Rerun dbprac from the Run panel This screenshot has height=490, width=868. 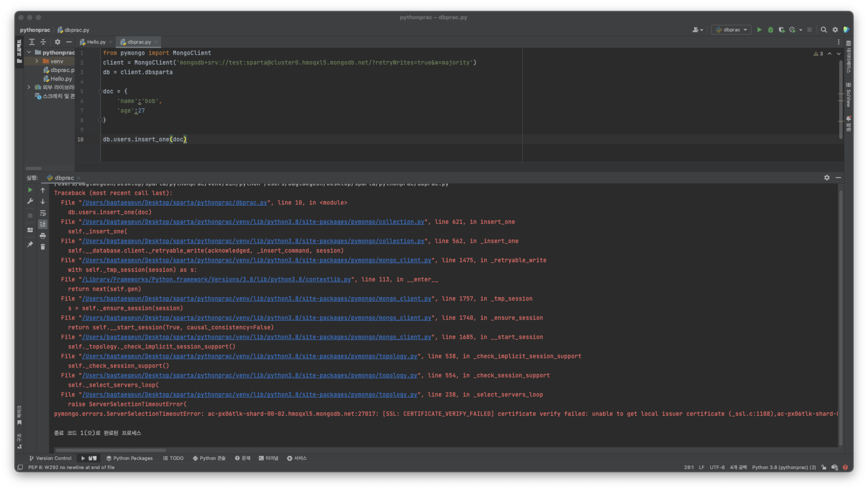pyautogui.click(x=30, y=190)
